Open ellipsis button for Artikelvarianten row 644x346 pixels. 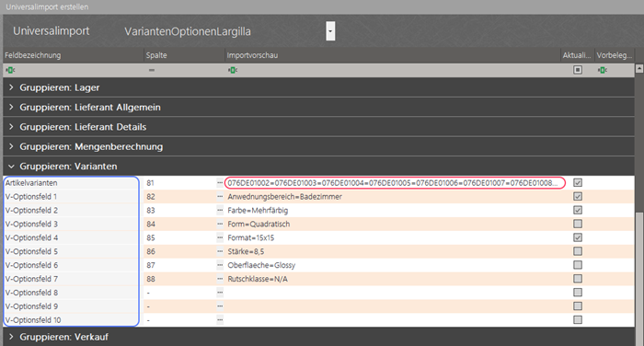[x=220, y=183]
